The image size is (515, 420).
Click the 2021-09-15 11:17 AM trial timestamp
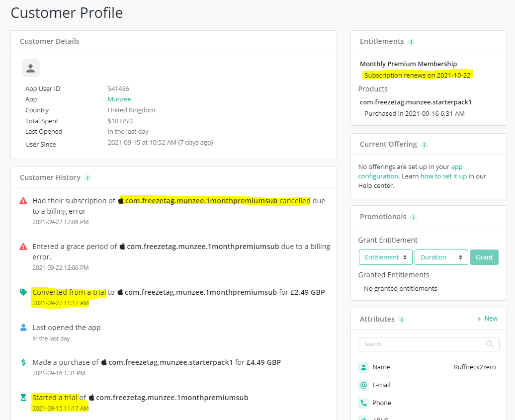[61, 409]
